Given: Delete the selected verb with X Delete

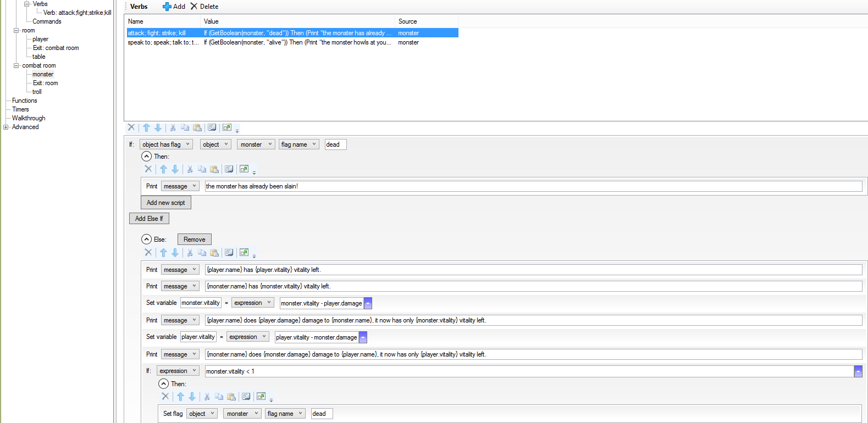Looking at the screenshot, I should 204,7.
